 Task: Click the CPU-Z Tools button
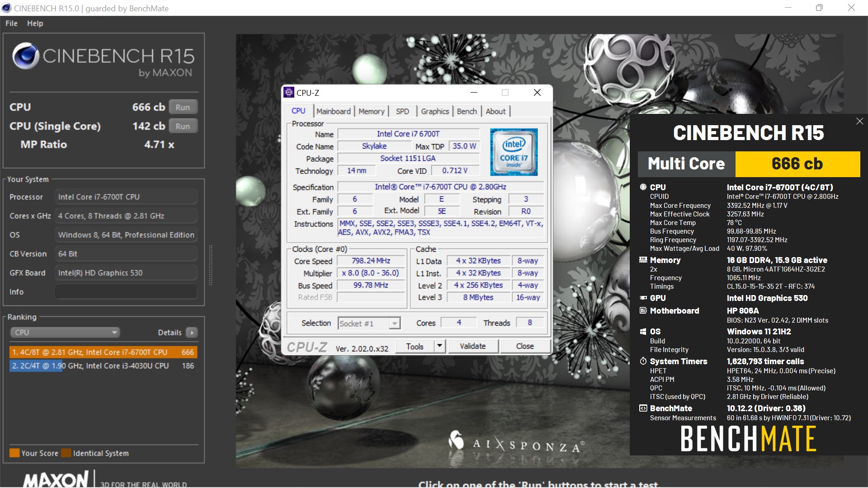[x=415, y=346]
